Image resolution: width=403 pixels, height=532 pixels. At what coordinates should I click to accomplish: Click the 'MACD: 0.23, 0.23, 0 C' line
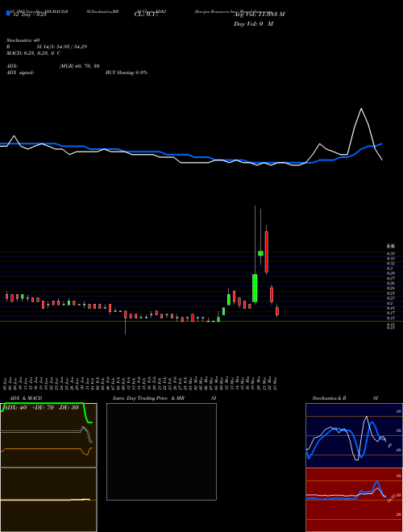click(33, 53)
